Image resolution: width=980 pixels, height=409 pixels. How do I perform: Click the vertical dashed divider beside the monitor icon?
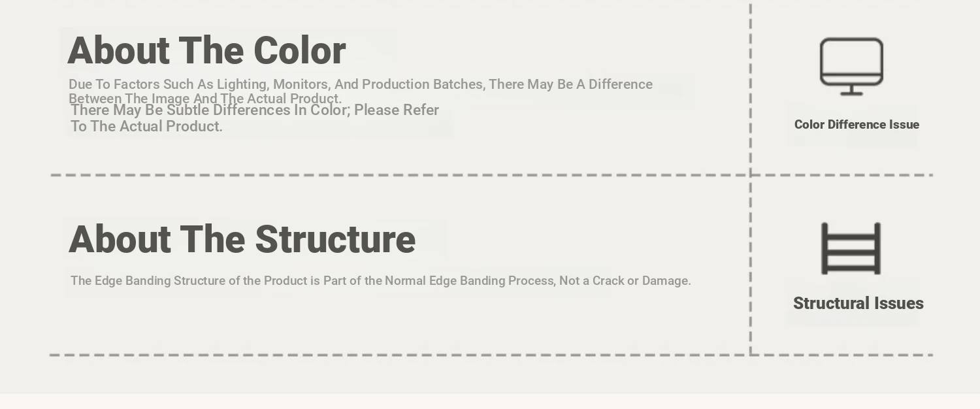pos(751,85)
